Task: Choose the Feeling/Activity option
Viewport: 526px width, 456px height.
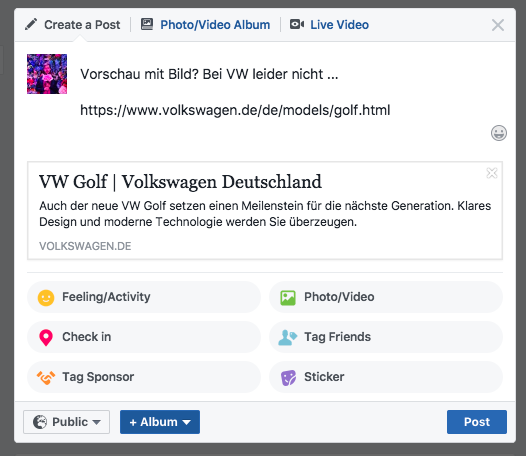Action: coord(144,297)
